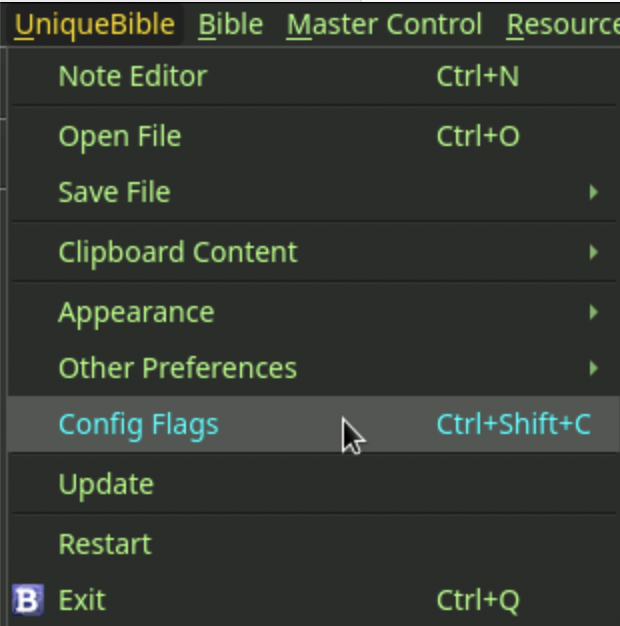Screen dimensions: 620x626
Task: Select the Appearance entry label
Action: (137, 313)
